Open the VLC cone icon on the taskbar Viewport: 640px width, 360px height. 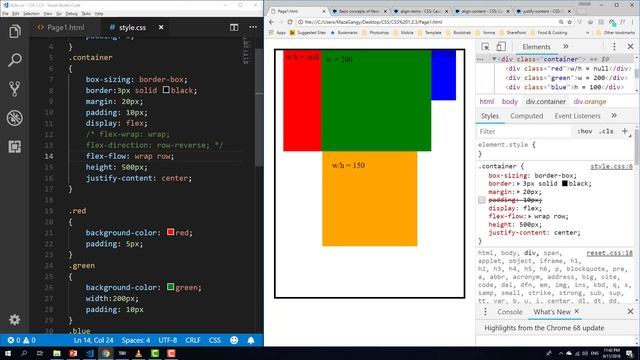click(x=138, y=353)
